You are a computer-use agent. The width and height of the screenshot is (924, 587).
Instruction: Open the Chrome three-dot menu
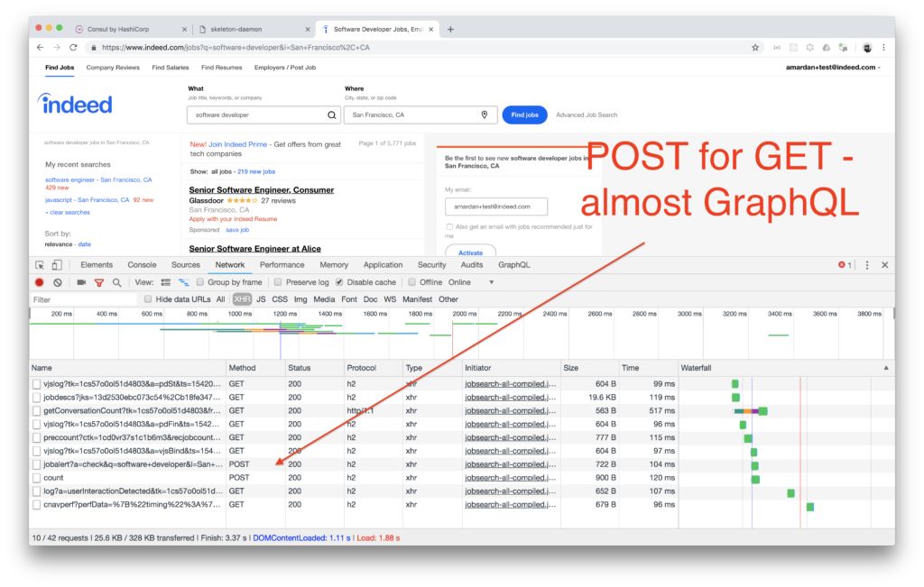point(883,48)
